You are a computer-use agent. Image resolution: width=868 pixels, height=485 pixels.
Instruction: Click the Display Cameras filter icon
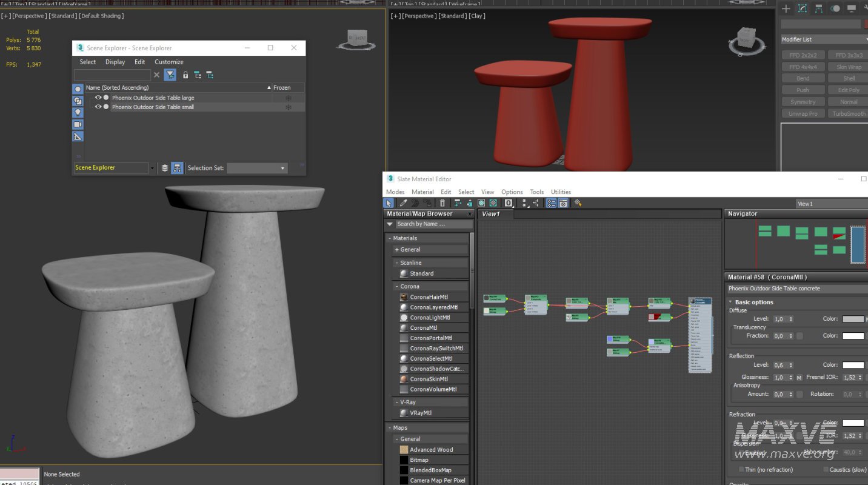pos(78,124)
